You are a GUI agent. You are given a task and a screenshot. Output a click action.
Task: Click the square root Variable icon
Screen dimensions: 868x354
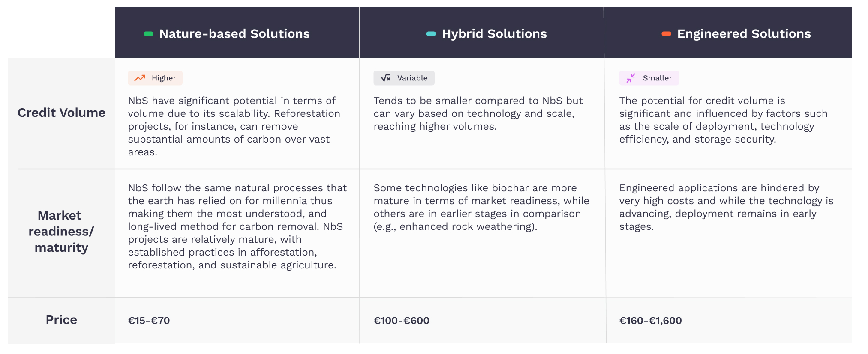(385, 78)
